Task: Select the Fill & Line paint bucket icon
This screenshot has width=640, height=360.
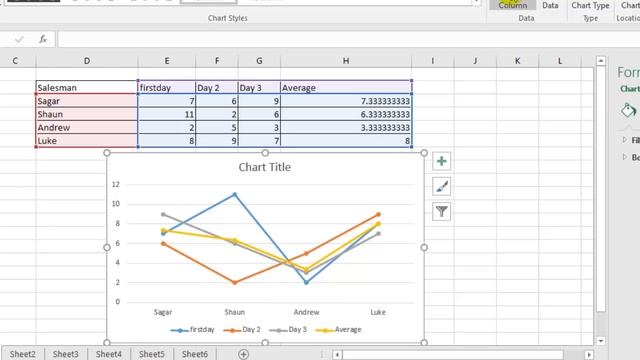Action: tap(628, 110)
